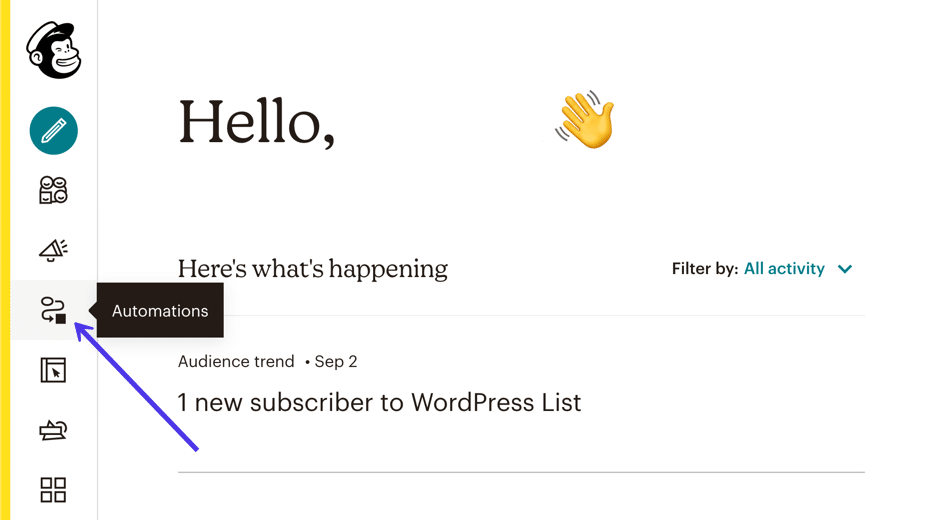Click the Hello greeting heading
This screenshot has width=928, height=520.
coord(256,123)
